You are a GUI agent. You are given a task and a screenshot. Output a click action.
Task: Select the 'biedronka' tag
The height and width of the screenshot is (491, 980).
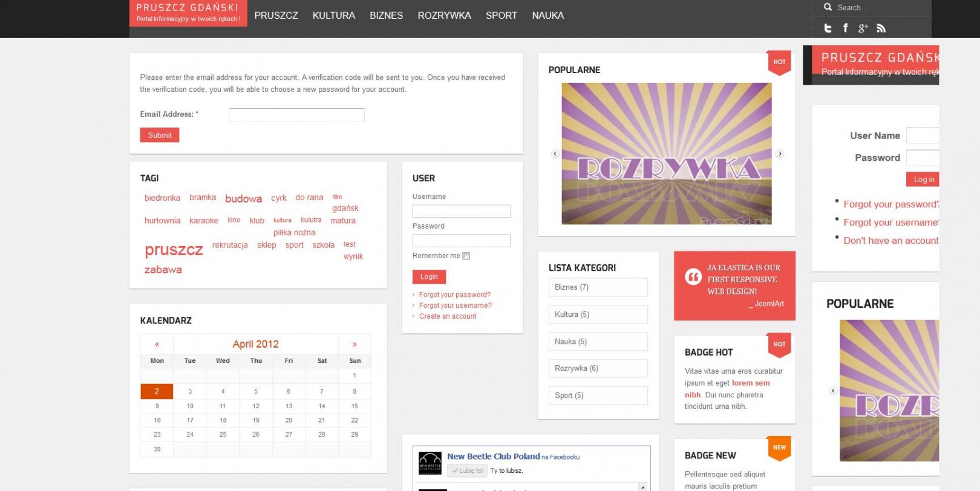pos(162,198)
